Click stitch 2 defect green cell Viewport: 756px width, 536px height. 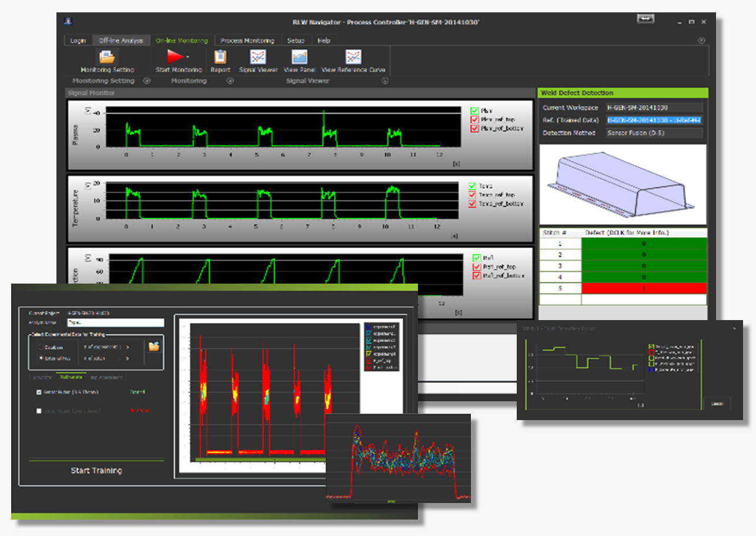[644, 255]
